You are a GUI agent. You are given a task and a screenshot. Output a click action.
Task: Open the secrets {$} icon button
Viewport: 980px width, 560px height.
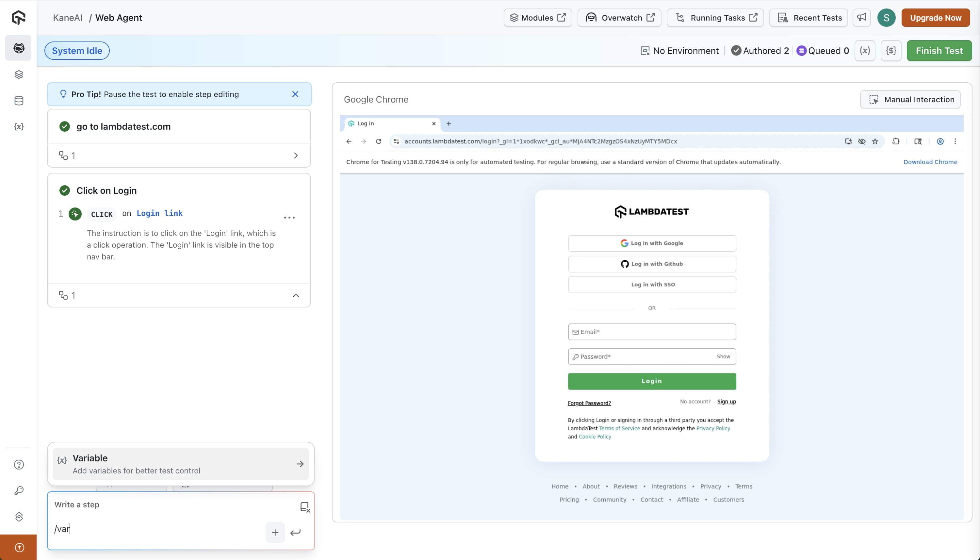[x=891, y=51]
